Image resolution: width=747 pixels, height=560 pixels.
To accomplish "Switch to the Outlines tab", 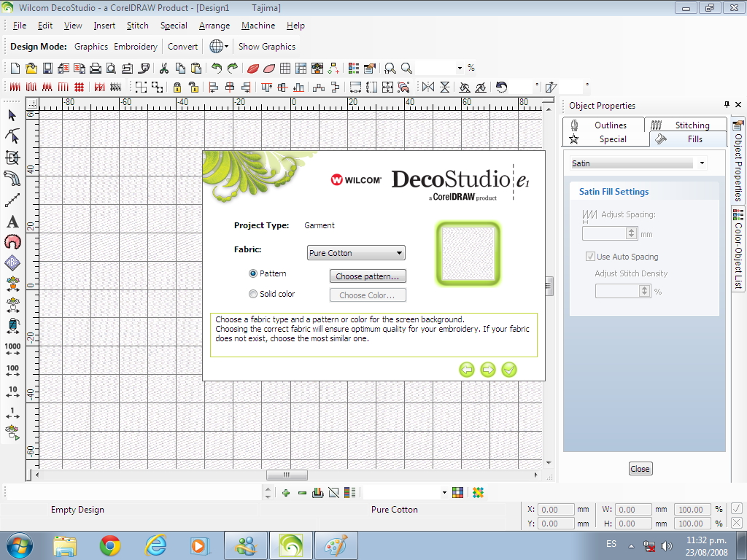I will [603, 125].
